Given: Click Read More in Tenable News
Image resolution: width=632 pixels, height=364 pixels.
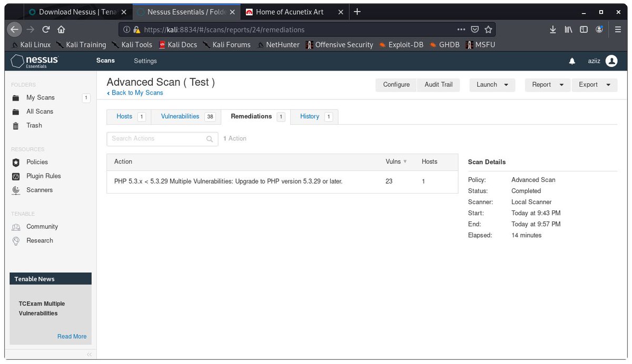Looking at the screenshot, I should tap(72, 337).
